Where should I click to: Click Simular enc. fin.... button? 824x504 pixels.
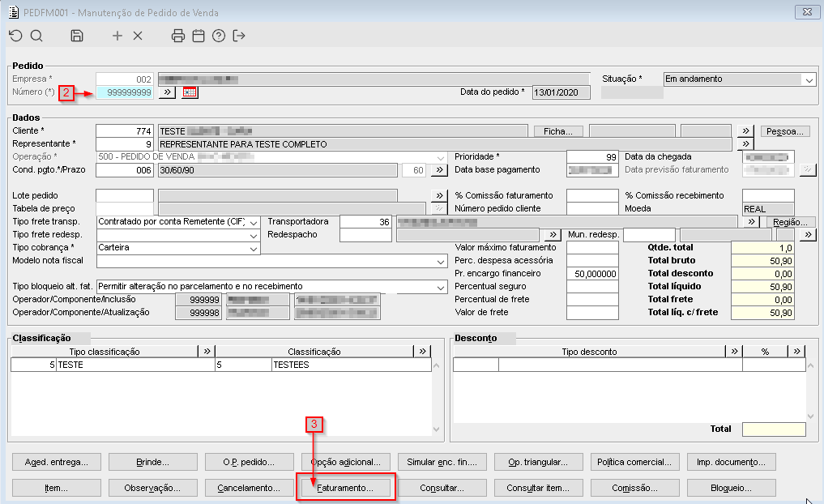(x=442, y=462)
